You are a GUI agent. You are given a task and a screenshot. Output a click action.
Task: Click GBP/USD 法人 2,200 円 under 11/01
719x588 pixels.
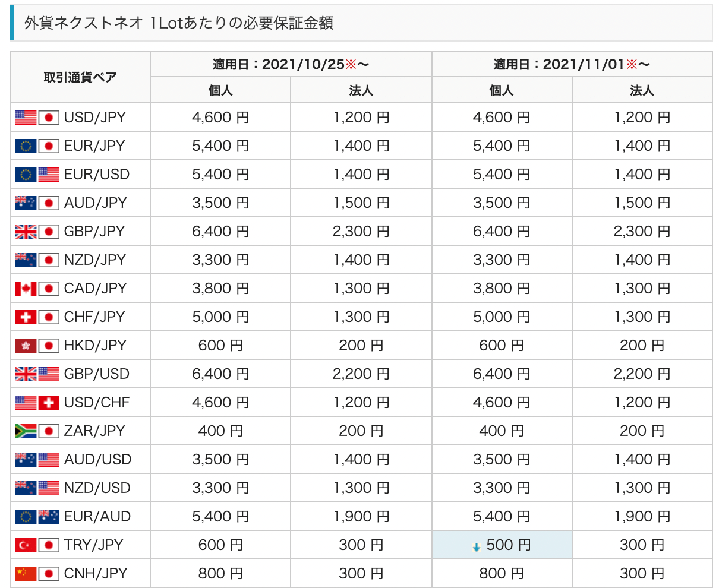[642, 374]
